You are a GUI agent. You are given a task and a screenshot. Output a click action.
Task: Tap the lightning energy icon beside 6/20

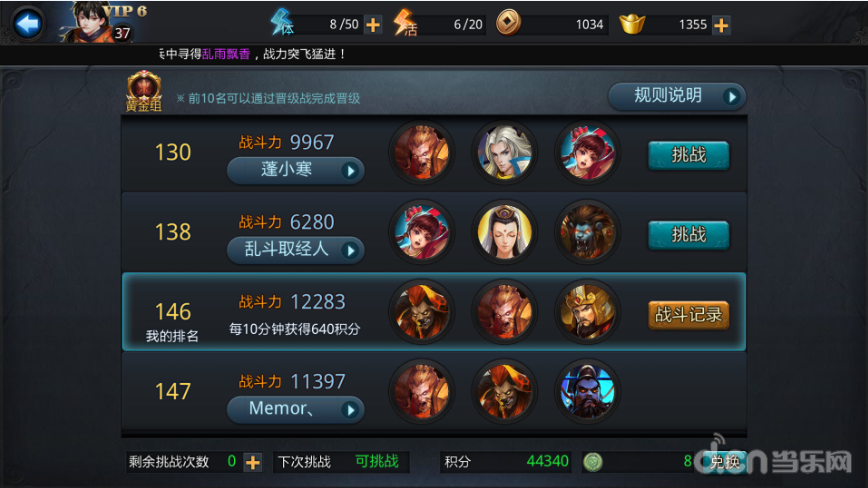pos(405,23)
